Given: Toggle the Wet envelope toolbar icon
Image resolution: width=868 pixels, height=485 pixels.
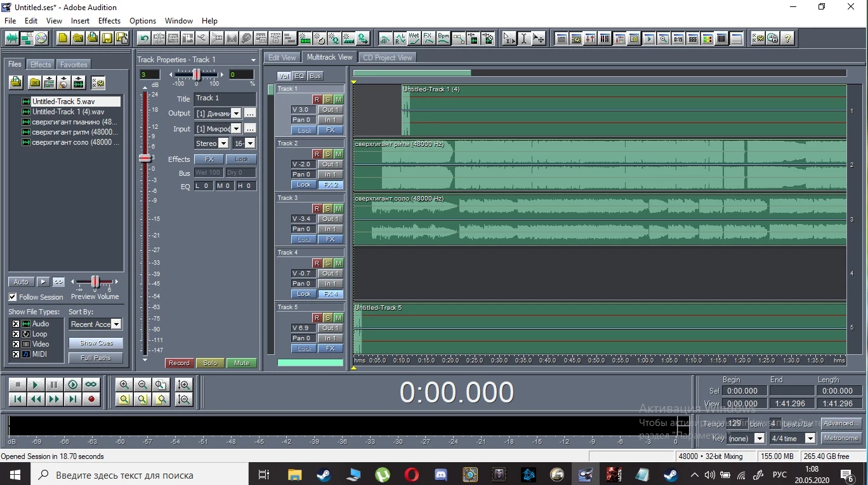Looking at the screenshot, I should click(414, 38).
